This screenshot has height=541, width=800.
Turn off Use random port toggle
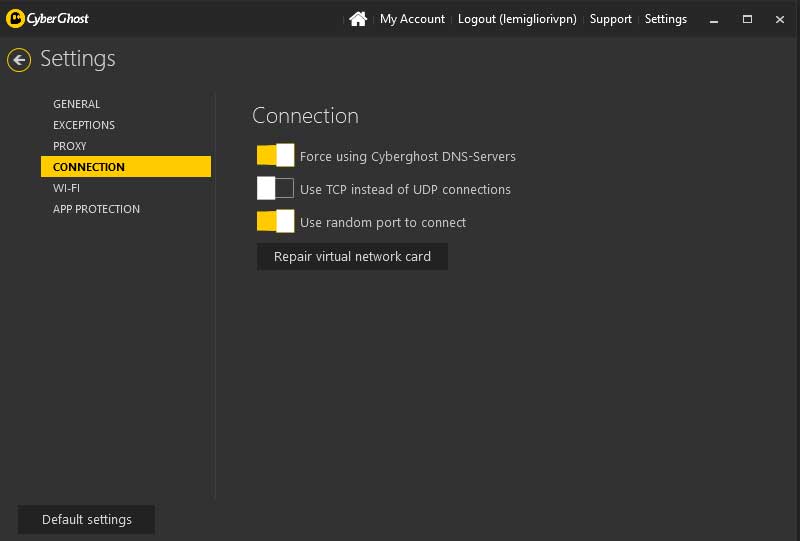(x=276, y=222)
